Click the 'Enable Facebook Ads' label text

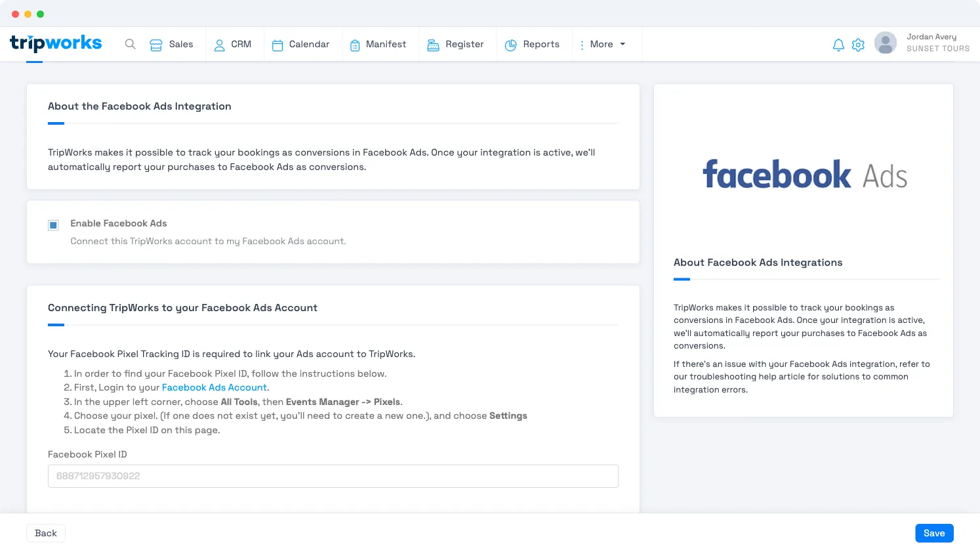point(119,223)
